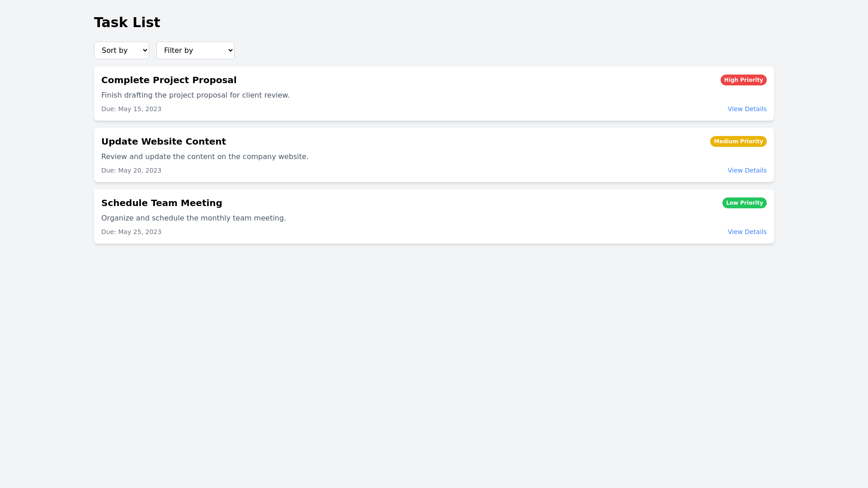Select the Schedule Team Meeting task title
Image resolution: width=868 pixels, height=488 pixels.
pos(161,203)
